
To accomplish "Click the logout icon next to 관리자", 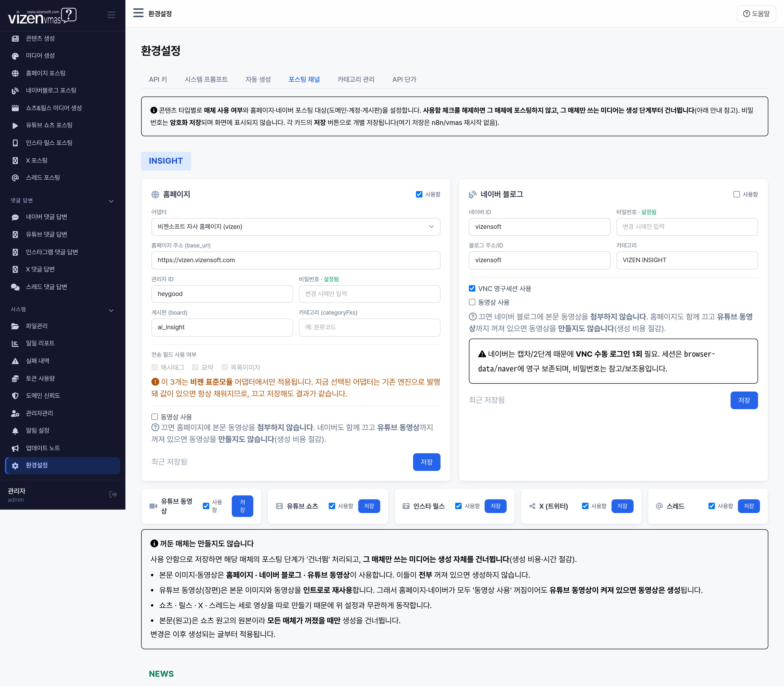I will (113, 495).
